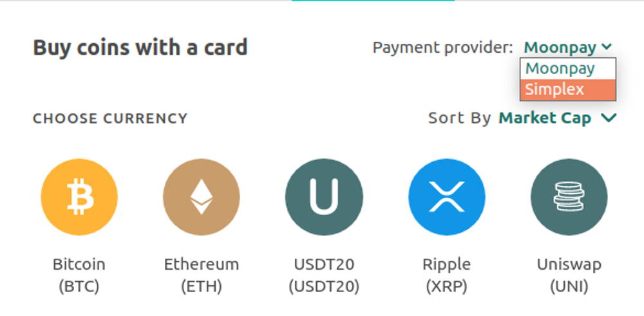Select Simplex option in provider list
This screenshot has height=316, width=644.
(568, 89)
